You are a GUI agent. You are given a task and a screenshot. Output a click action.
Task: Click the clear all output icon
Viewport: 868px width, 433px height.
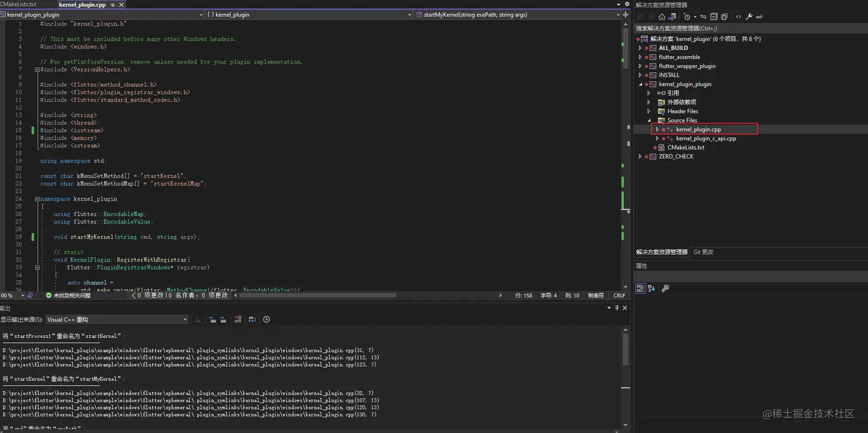pos(238,319)
